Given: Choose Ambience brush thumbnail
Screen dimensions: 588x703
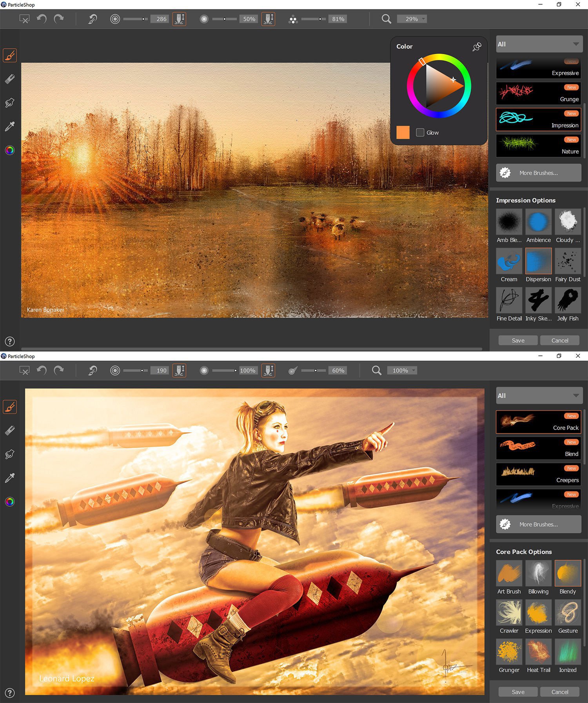Looking at the screenshot, I should [x=538, y=222].
